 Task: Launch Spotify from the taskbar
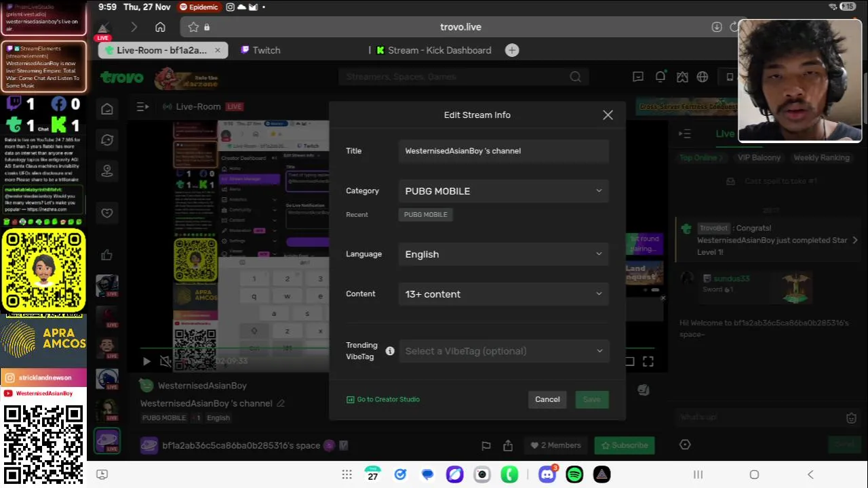click(574, 474)
